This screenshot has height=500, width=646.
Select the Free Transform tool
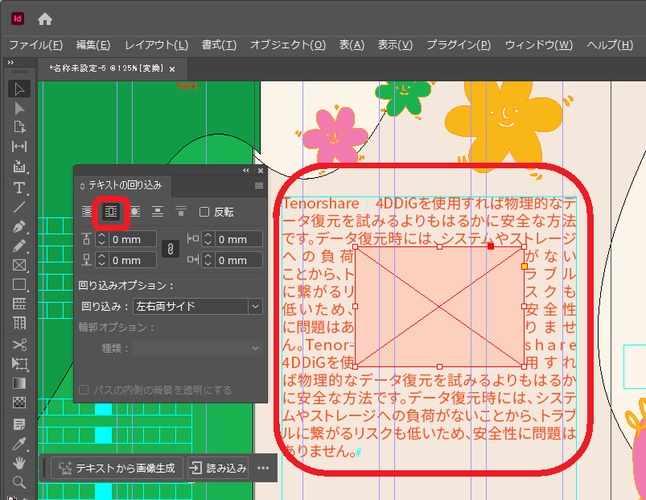click(19, 364)
